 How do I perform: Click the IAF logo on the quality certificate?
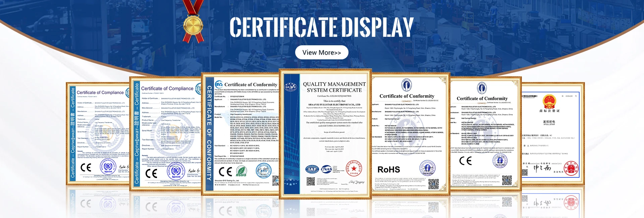[x=312, y=169]
